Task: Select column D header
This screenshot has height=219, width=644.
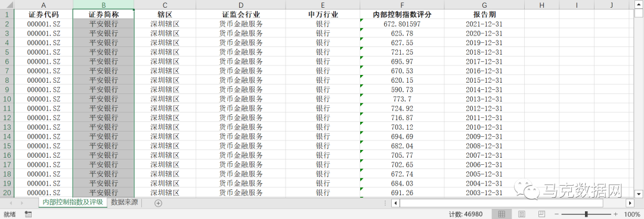Action: point(241,5)
